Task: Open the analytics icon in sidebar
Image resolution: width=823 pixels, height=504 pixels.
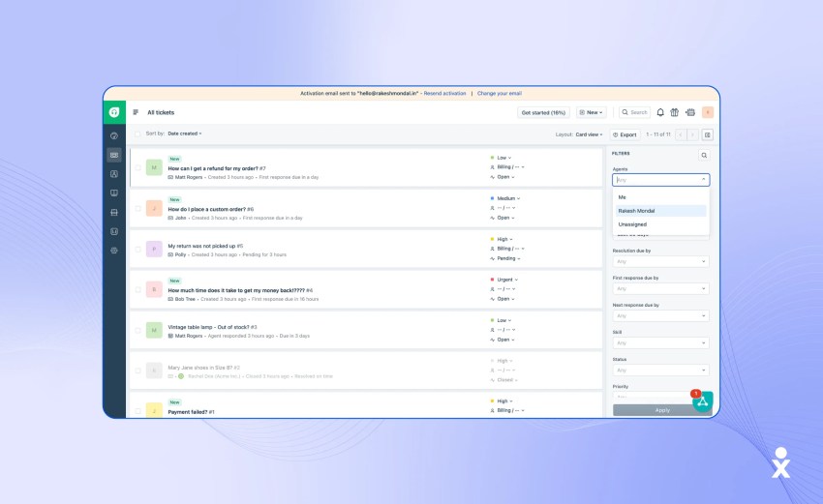Action: (114, 231)
